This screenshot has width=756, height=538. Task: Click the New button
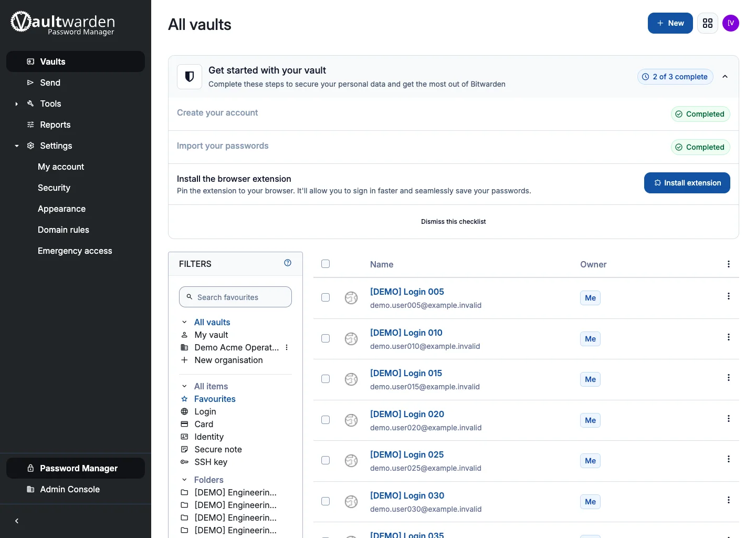coord(670,23)
